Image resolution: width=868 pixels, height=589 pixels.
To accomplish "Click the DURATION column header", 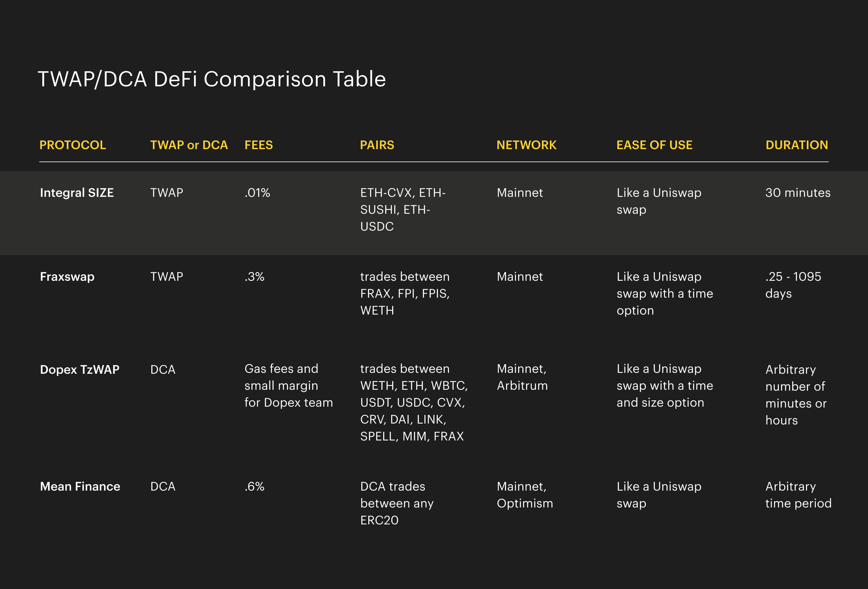I will (x=797, y=145).
